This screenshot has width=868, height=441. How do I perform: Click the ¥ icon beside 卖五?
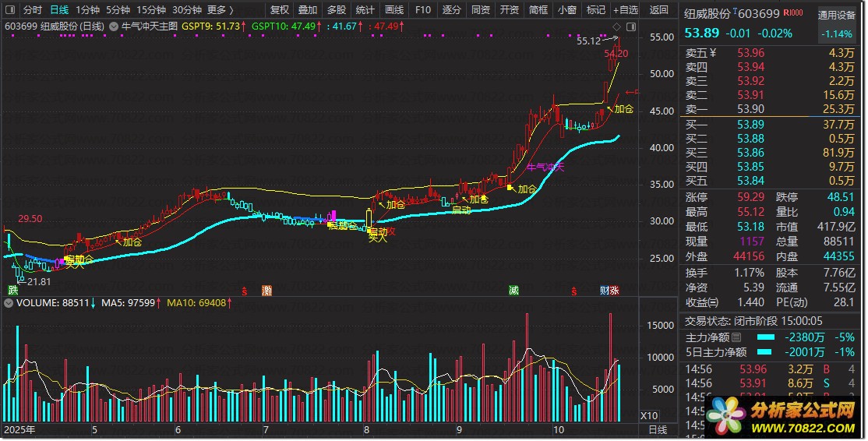pyautogui.click(x=712, y=53)
